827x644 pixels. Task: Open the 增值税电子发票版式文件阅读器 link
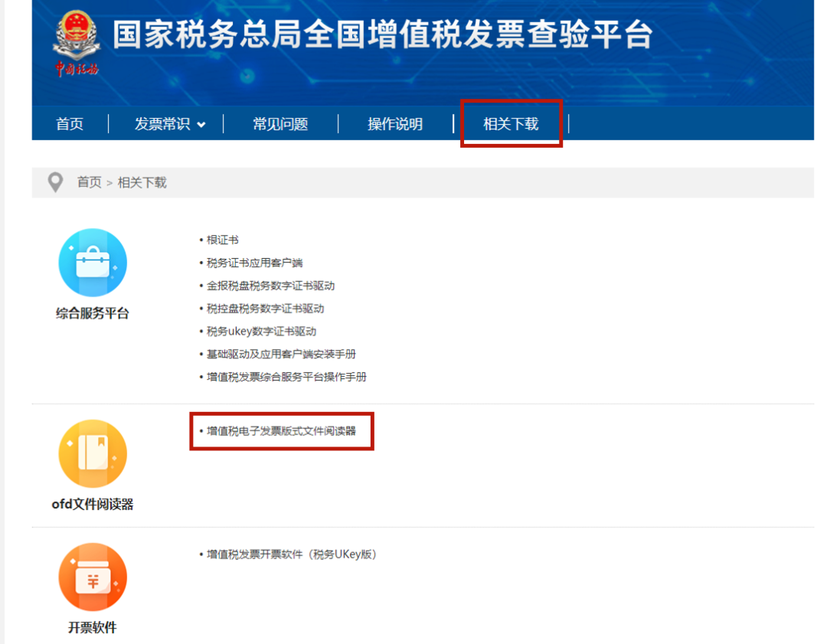coord(281,431)
